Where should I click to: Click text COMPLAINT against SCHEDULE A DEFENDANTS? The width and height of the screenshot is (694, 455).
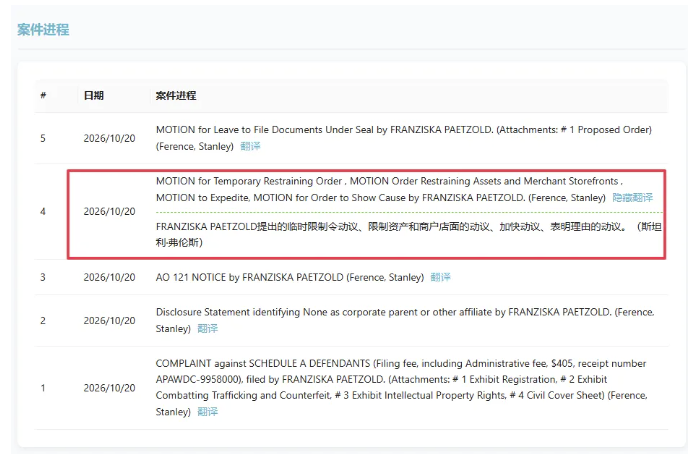pyautogui.click(x=263, y=364)
